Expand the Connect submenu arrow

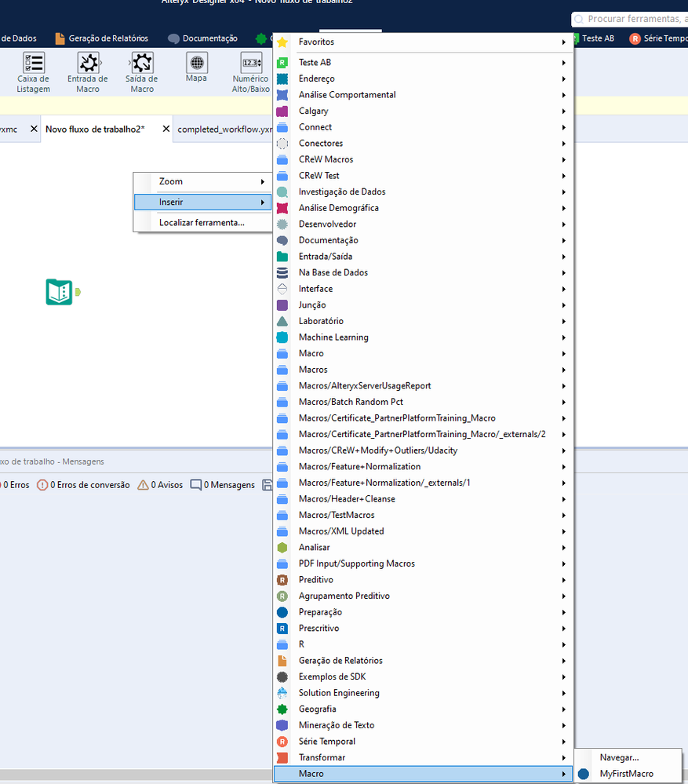[563, 127]
